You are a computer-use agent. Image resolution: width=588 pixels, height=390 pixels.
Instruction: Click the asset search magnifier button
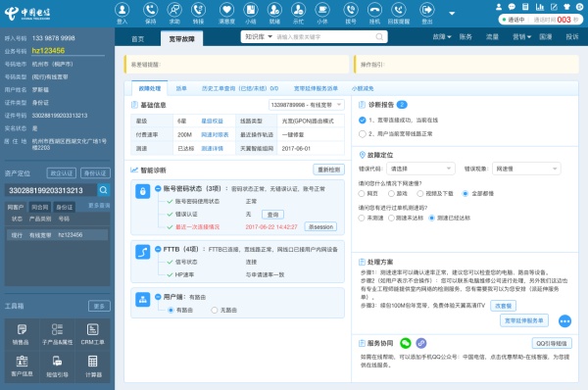click(x=104, y=190)
